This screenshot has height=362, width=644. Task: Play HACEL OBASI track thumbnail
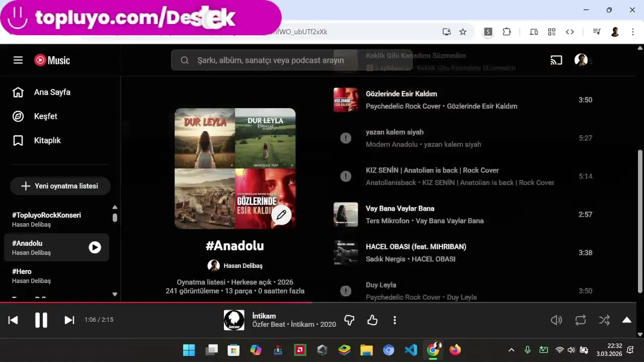point(346,252)
